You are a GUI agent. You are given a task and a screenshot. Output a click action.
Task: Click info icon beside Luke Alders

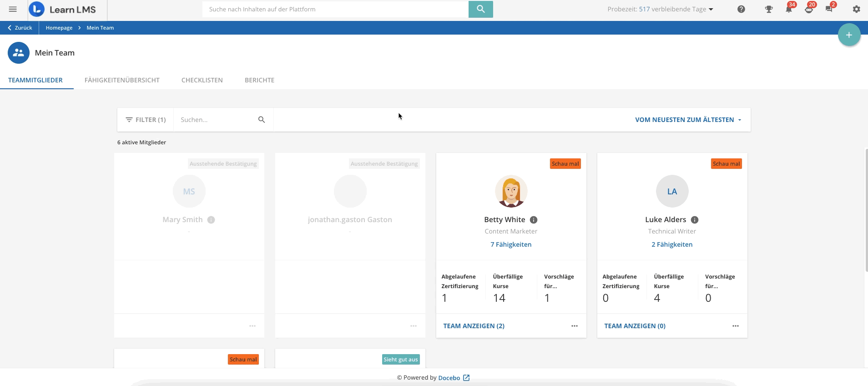tap(695, 220)
